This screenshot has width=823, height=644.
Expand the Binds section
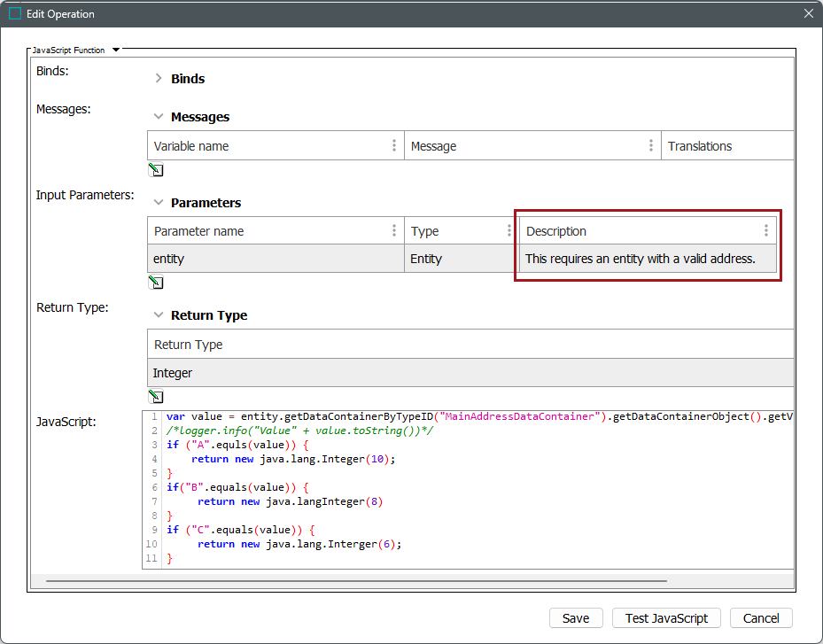tap(159, 79)
